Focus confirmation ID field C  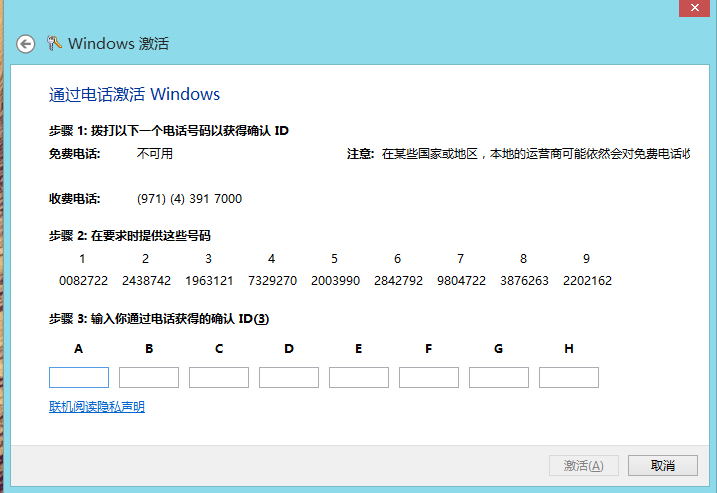click(x=219, y=377)
